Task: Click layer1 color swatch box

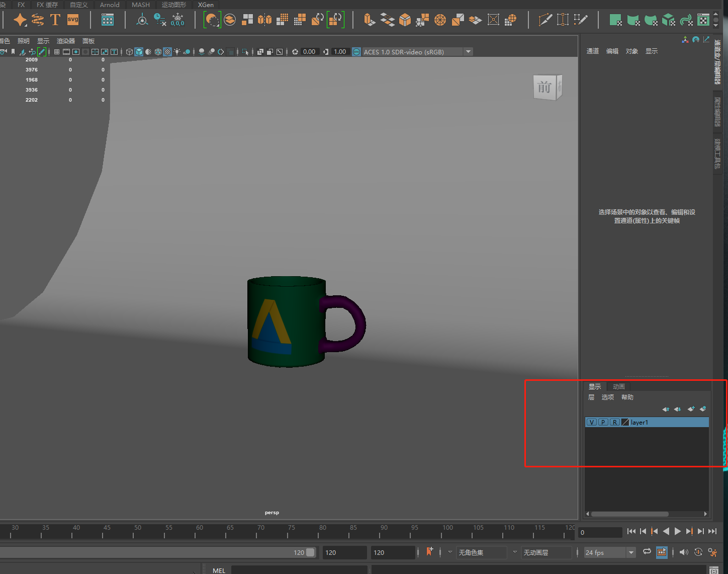Action: [625, 422]
